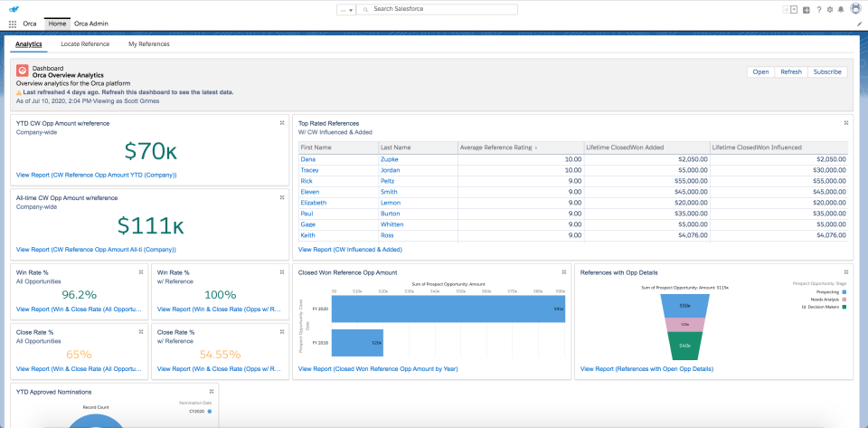This screenshot has height=428, width=868.
Task: Click the Search Salesforce field
Action: coord(438,9)
